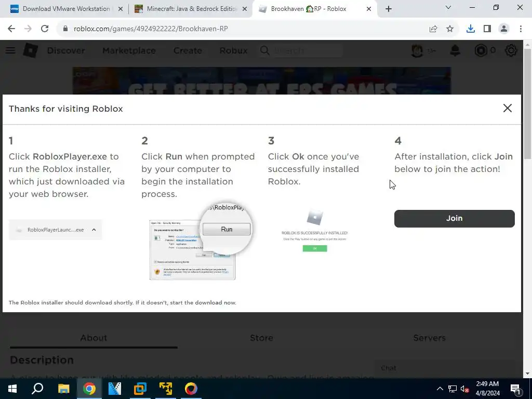This screenshot has height=399, width=532.
Task: Click the RobloxPlayerLauncher.exe download chip
Action: point(55,230)
